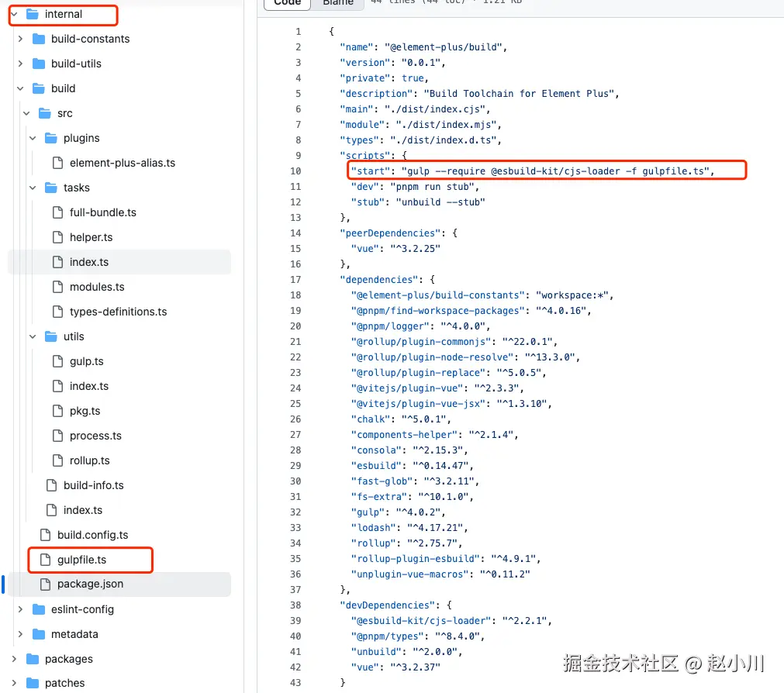This screenshot has height=693, width=784.
Task: Click the build-constants folder icon
Action: tap(39, 39)
